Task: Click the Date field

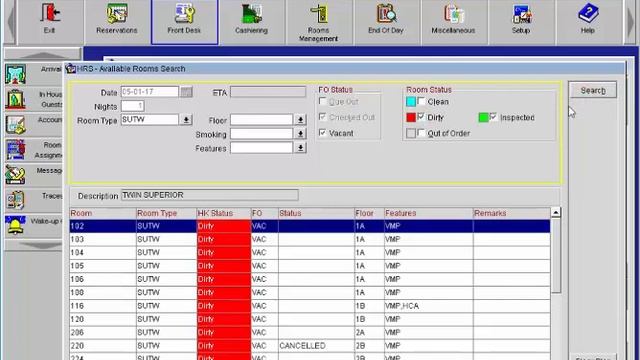Action: [150, 91]
